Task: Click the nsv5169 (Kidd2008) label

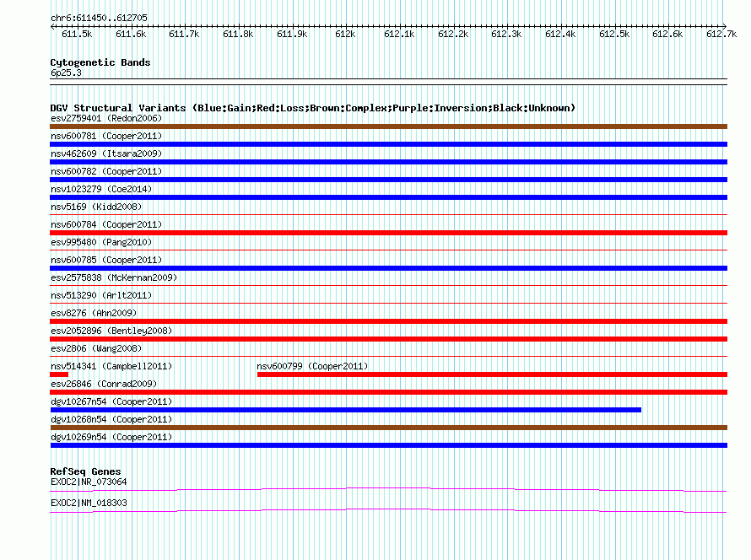Action: (x=96, y=207)
